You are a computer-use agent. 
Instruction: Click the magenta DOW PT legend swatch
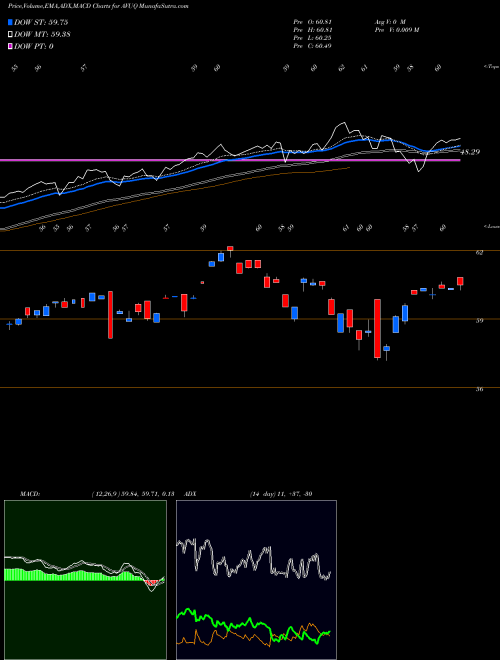11,46
